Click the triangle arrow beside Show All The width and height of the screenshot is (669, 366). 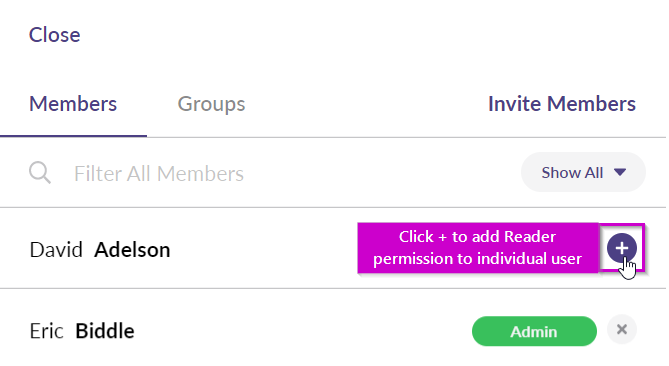[x=620, y=172]
